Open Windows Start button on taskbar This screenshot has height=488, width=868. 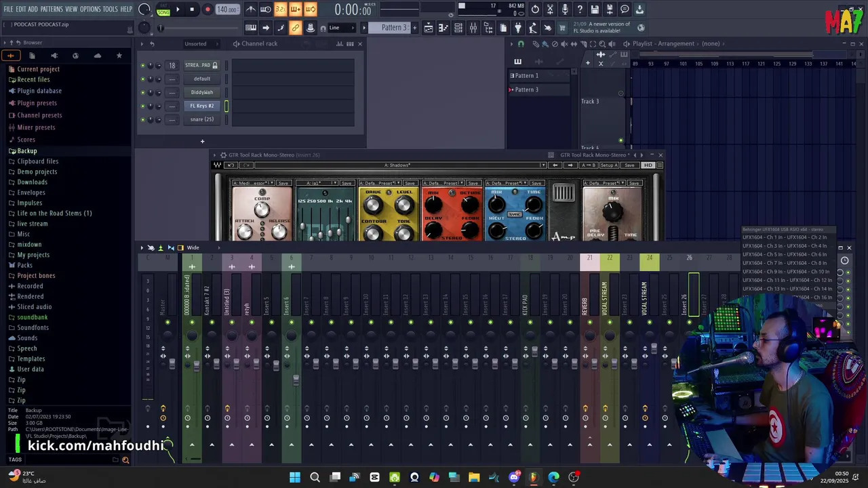click(295, 477)
